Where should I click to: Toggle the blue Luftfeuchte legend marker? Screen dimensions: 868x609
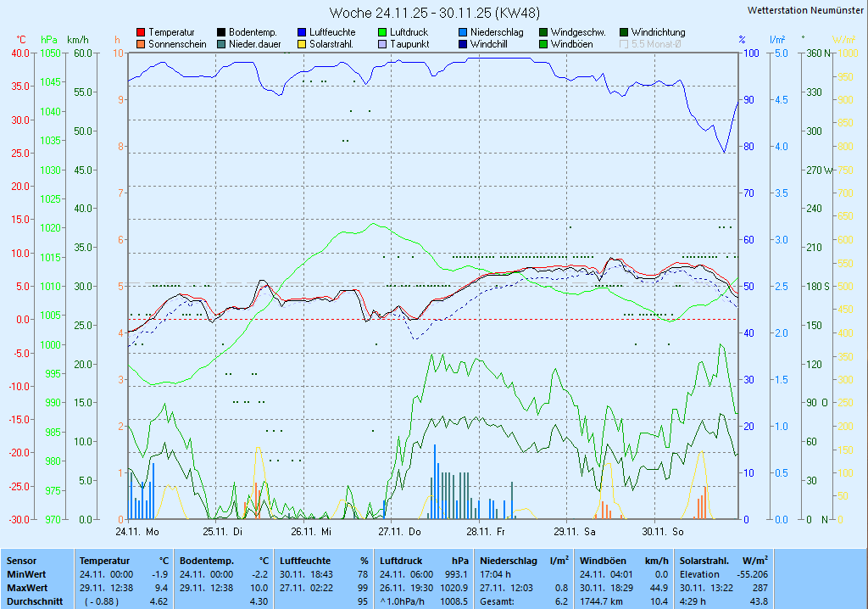[x=302, y=32]
